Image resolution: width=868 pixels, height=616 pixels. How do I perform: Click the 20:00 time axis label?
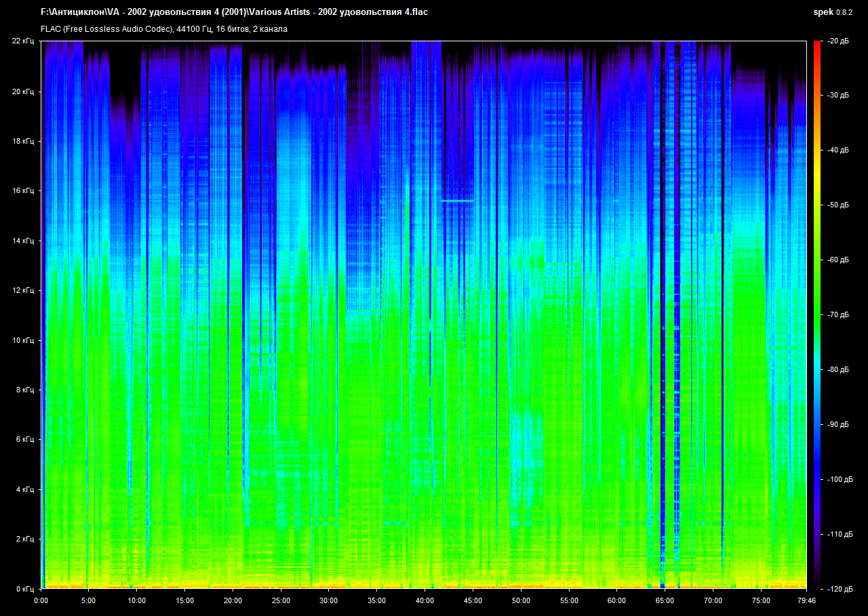pyautogui.click(x=233, y=600)
